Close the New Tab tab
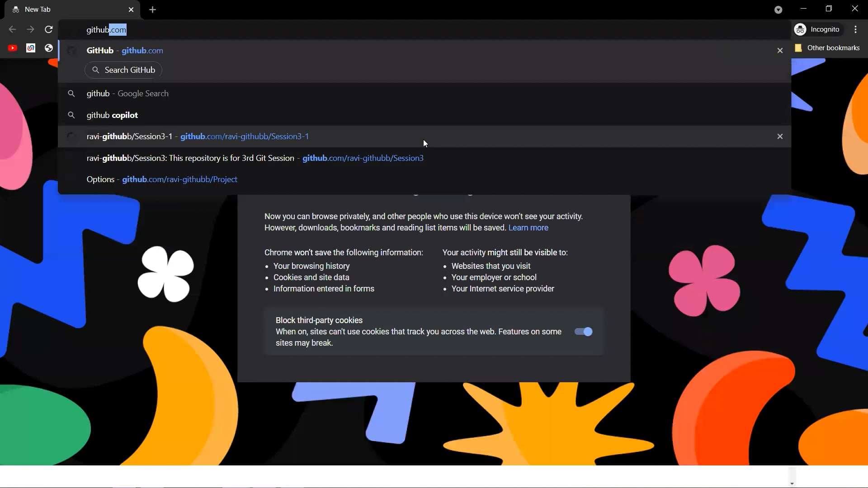This screenshot has width=868, height=488. click(x=131, y=9)
